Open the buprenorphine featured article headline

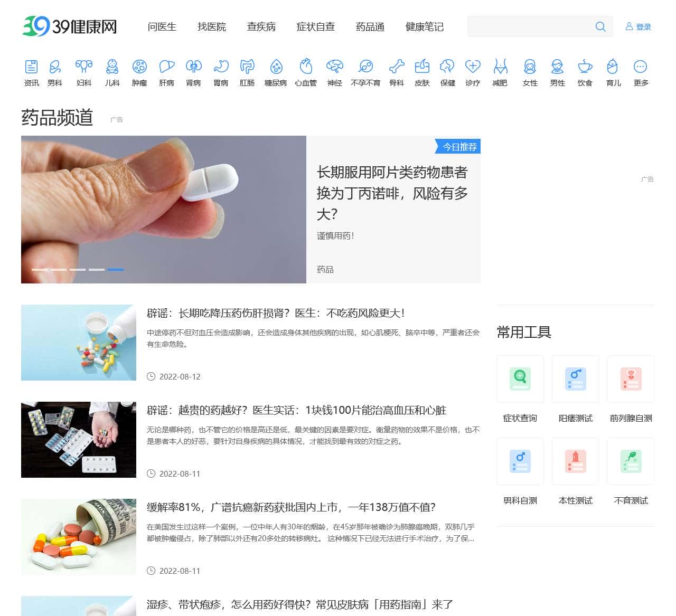coord(392,193)
